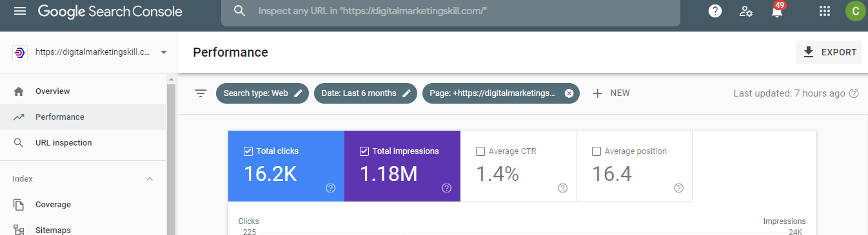Open the hamburger main menu
This screenshot has height=235, width=868.
(x=20, y=12)
